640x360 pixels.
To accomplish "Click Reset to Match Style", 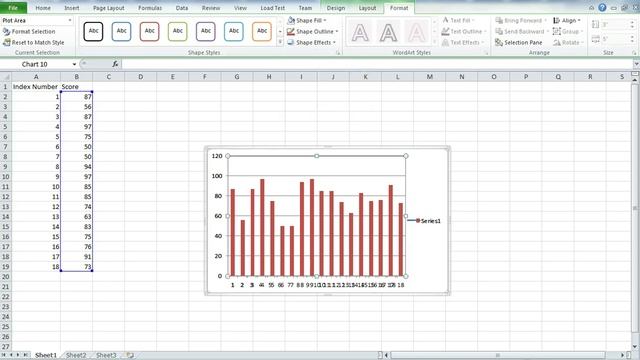I will click(x=33, y=42).
